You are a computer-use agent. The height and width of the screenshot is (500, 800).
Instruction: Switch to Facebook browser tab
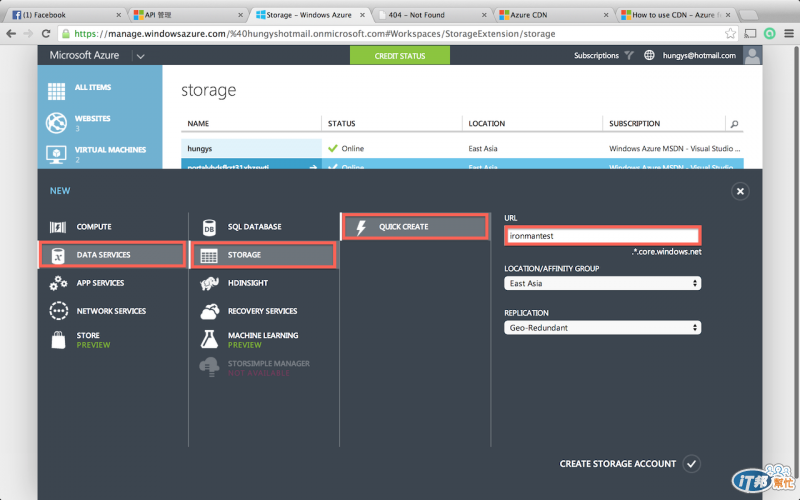coord(65,15)
